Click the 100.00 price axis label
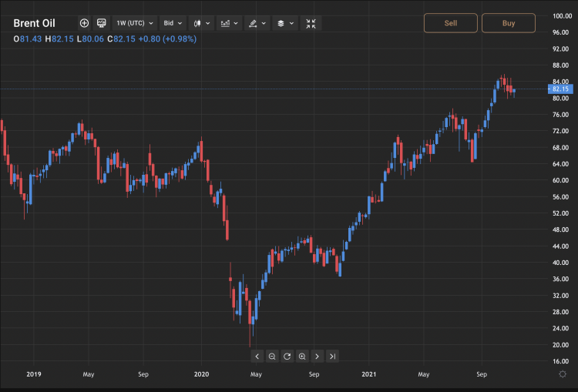This screenshot has height=392, width=578. [x=562, y=16]
